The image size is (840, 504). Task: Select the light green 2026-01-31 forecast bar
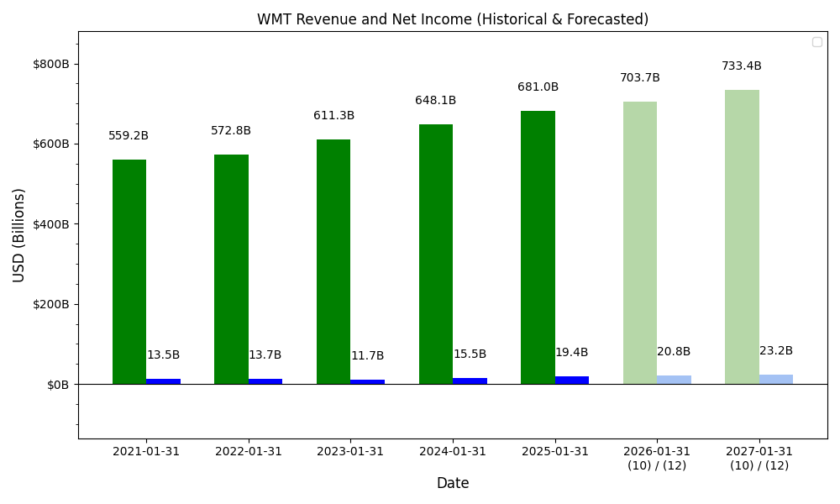pos(640,243)
